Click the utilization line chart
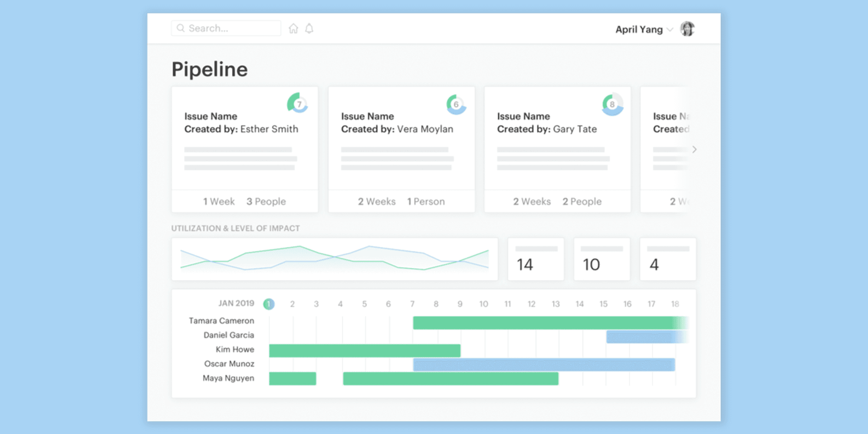This screenshot has height=434, width=868. 334,259
